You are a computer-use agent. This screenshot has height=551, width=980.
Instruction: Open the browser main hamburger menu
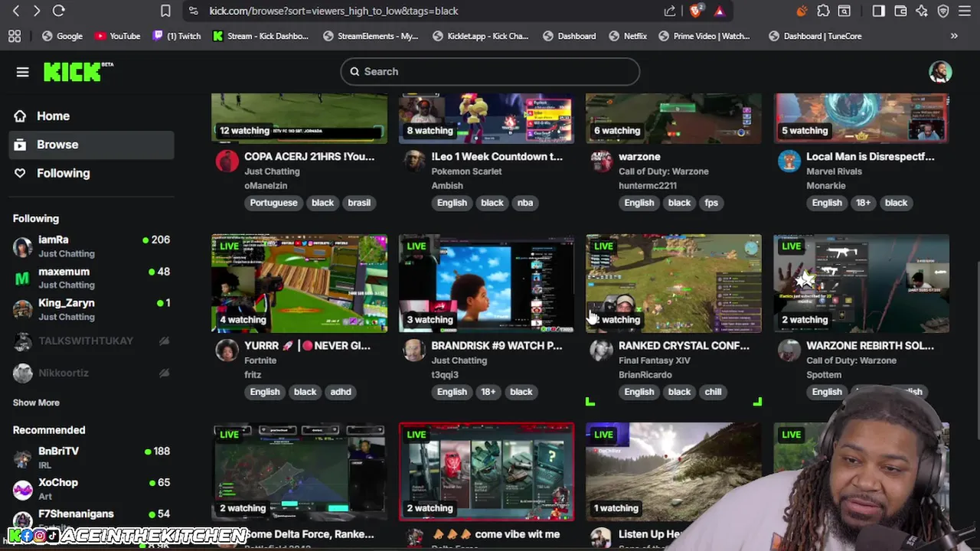coord(965,11)
